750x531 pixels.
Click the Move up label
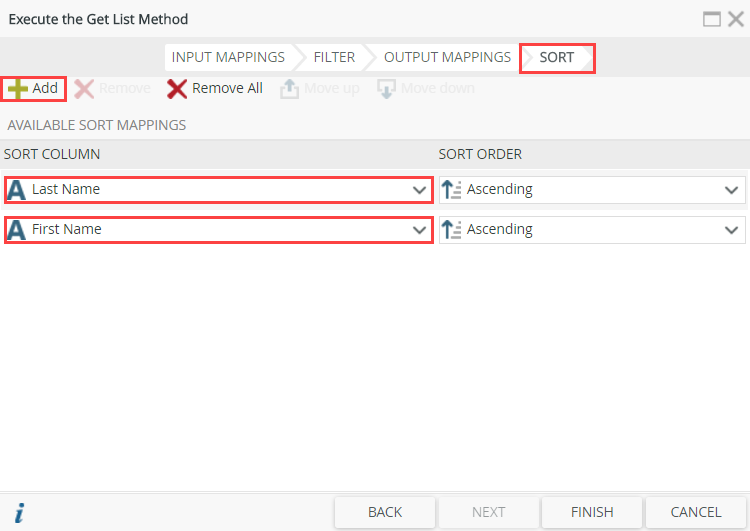tap(331, 88)
